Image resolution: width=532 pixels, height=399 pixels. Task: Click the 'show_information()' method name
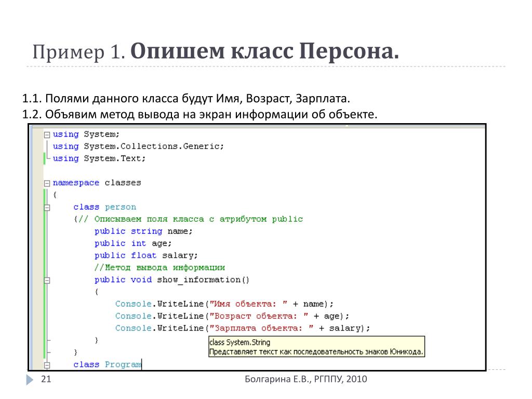(203, 280)
